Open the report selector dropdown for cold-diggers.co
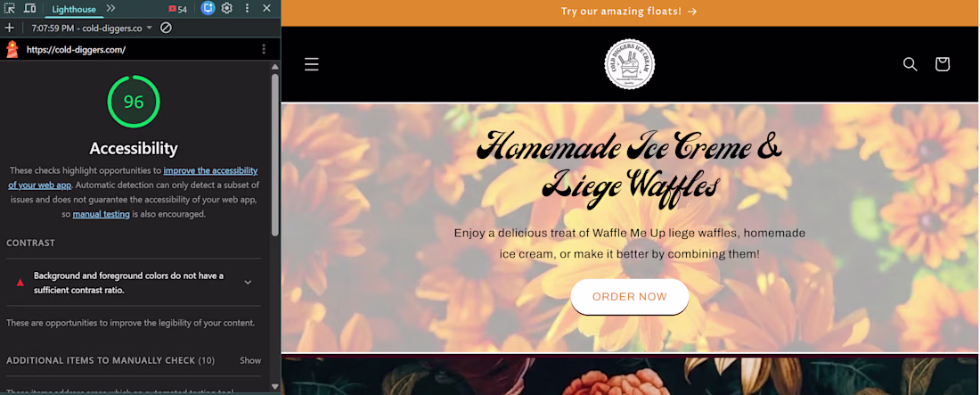The height and width of the screenshot is (395, 980). (93, 29)
